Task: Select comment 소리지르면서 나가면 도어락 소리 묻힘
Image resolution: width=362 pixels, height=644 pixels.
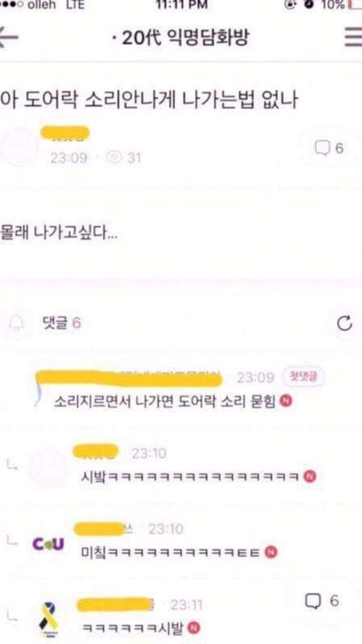Action: pyautogui.click(x=165, y=402)
